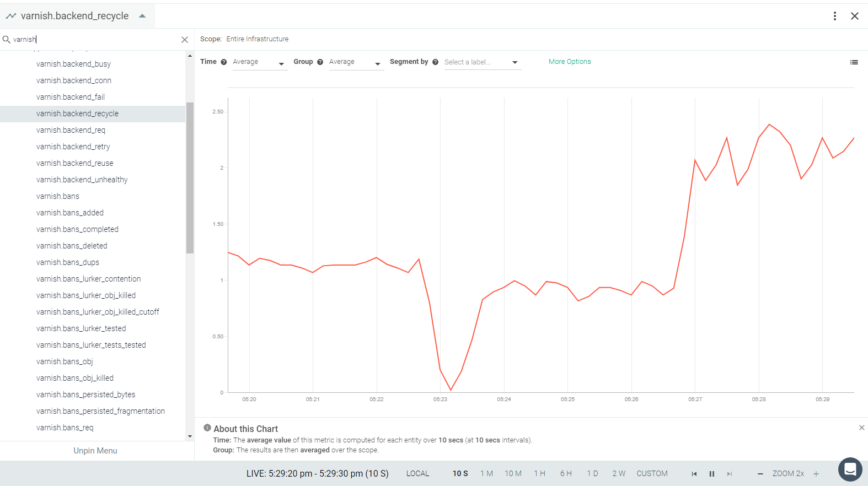The width and height of the screenshot is (868, 486).
Task: Jump to the previous time interval
Action: 694,474
